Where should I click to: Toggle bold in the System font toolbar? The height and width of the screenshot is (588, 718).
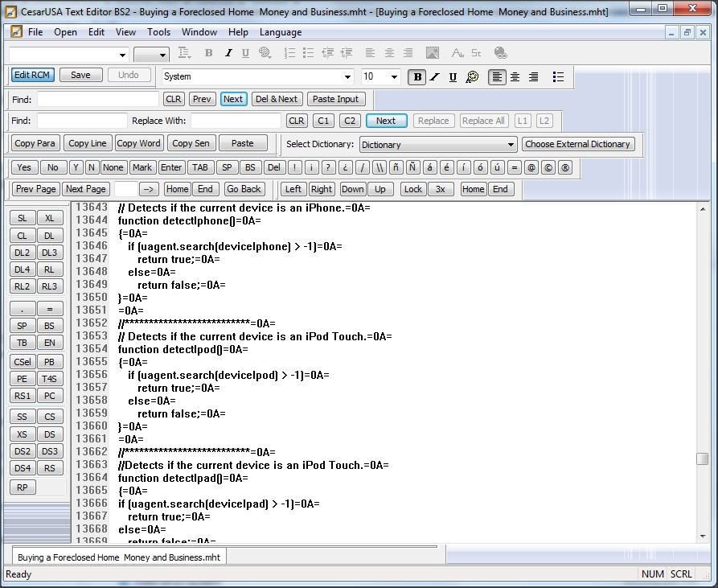point(416,77)
